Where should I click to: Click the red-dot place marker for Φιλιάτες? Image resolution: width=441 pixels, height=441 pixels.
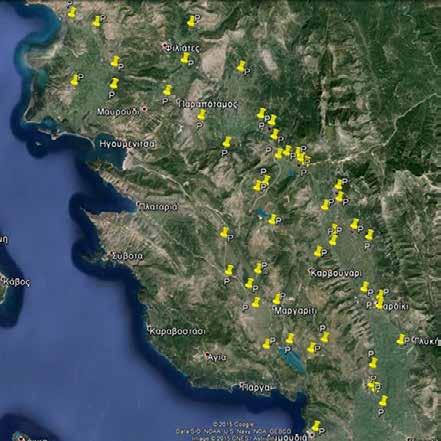pyautogui.click(x=164, y=45)
